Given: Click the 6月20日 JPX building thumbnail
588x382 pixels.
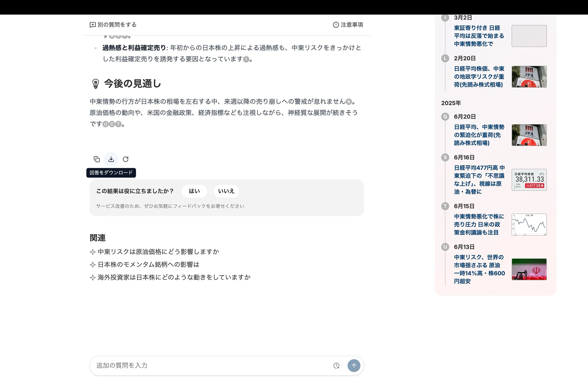Looking at the screenshot, I should 529,135.
